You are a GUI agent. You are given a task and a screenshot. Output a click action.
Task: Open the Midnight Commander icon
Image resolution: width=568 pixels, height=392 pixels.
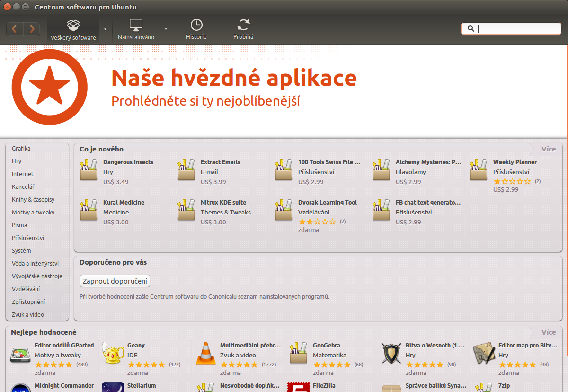click(x=20, y=388)
